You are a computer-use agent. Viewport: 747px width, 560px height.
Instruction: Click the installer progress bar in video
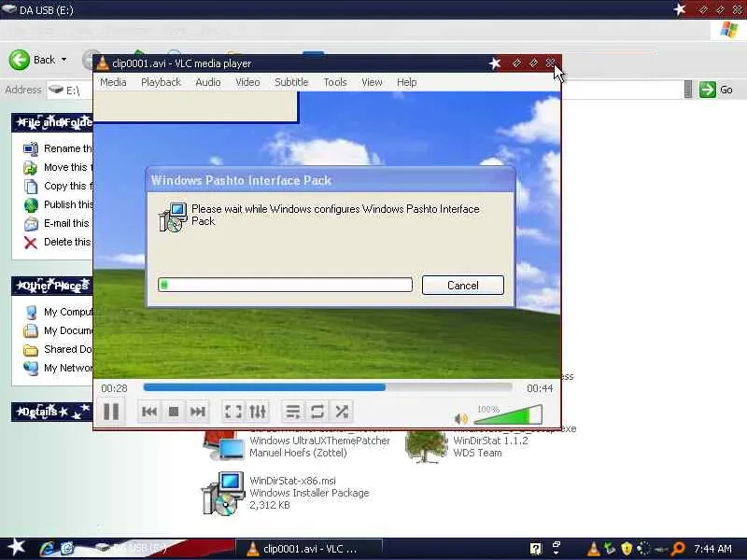(x=285, y=285)
